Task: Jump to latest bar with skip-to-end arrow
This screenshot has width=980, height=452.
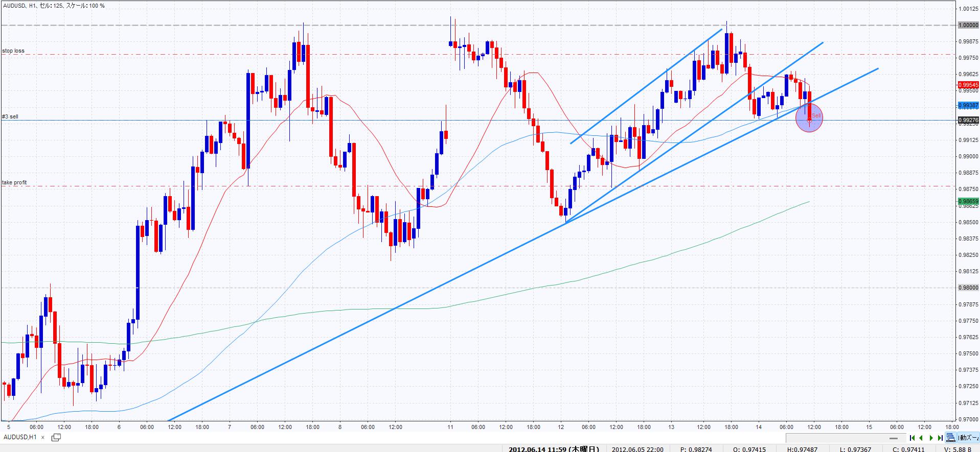Action: pyautogui.click(x=940, y=438)
